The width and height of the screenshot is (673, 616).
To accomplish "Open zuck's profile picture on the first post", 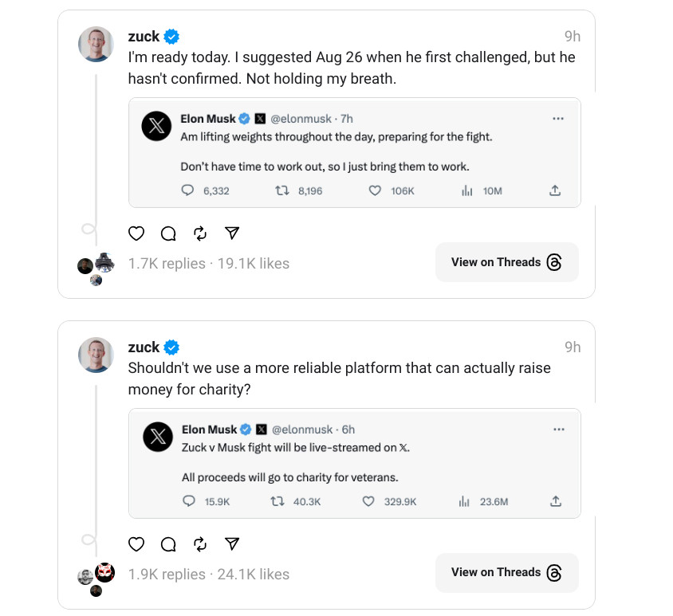I will coord(96,44).
